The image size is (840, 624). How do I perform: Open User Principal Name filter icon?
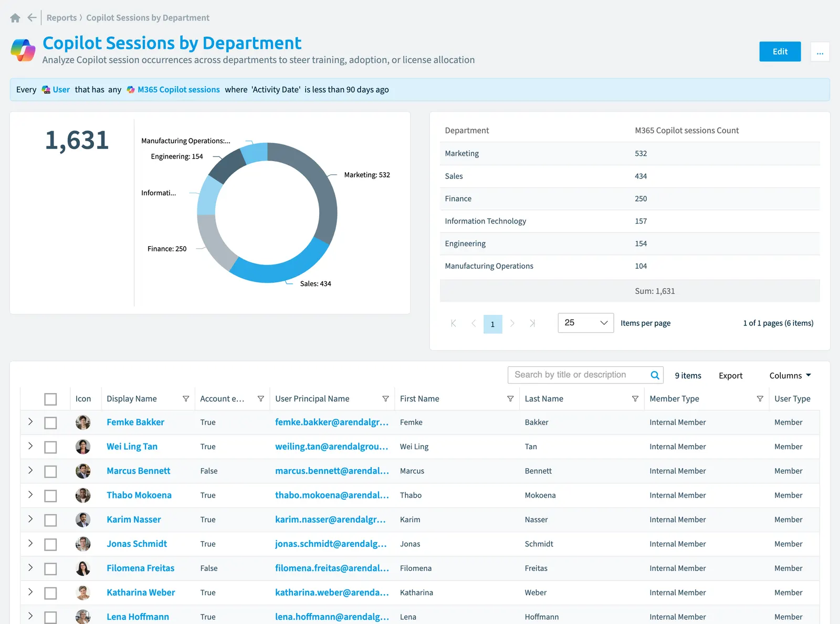point(386,399)
